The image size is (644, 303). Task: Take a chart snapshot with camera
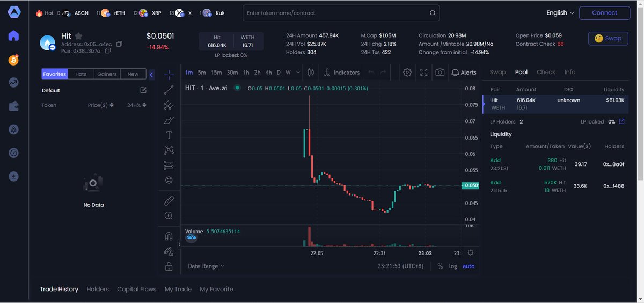tap(440, 73)
